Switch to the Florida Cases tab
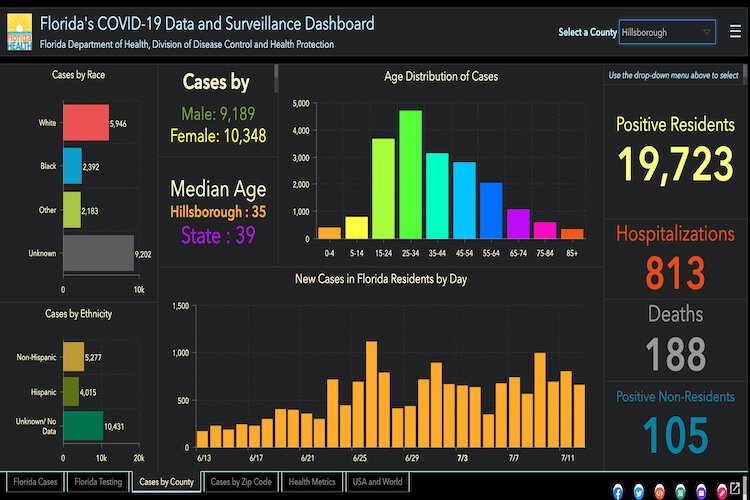750x500 pixels. point(35,482)
